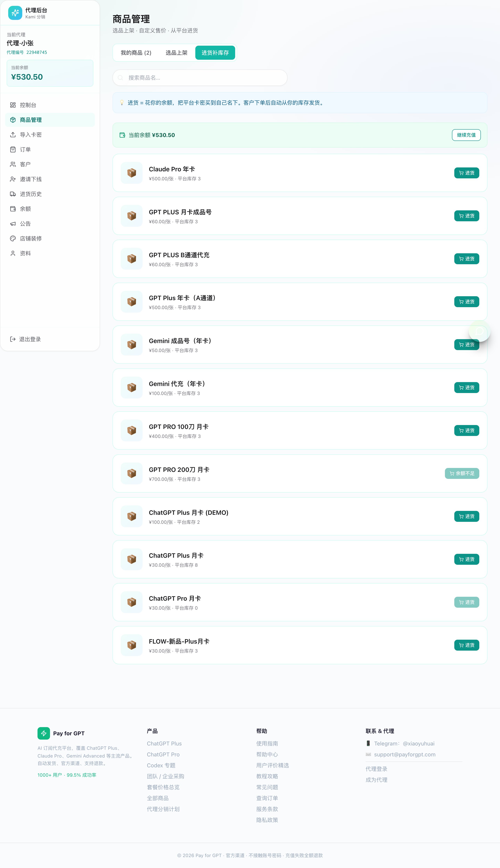Open the 进货历史 truck icon
This screenshot has width=500, height=868.
[13, 194]
